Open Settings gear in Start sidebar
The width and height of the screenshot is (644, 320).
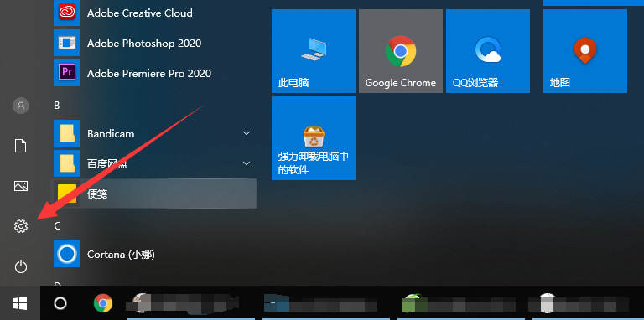point(20,226)
